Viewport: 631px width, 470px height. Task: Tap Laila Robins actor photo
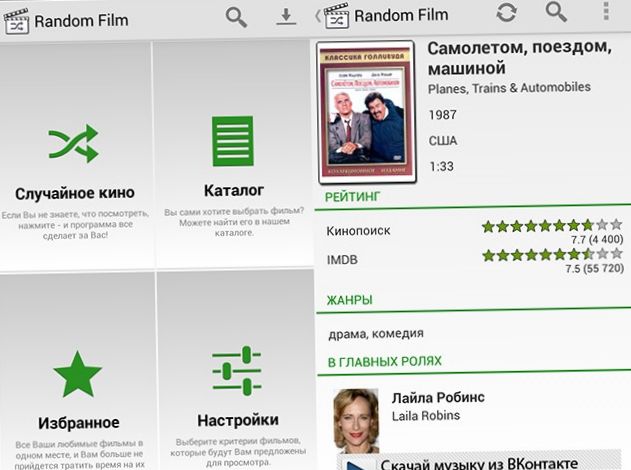[356, 421]
